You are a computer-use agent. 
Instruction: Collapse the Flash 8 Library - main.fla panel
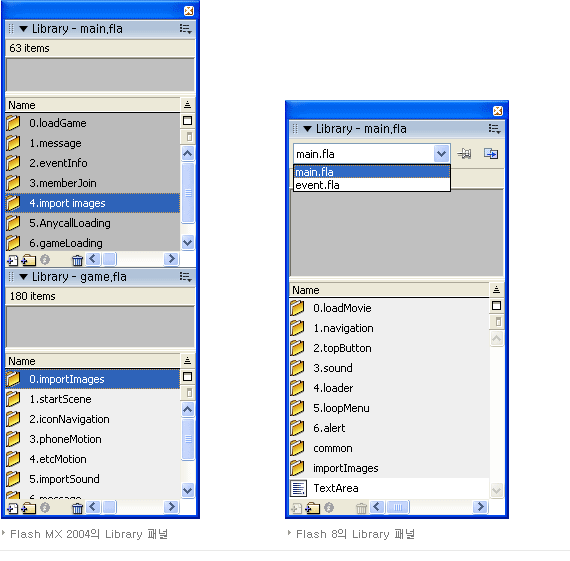(x=308, y=129)
